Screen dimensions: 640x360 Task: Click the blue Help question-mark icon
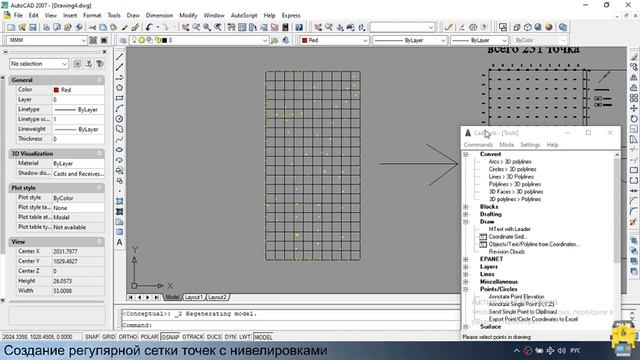299,27
